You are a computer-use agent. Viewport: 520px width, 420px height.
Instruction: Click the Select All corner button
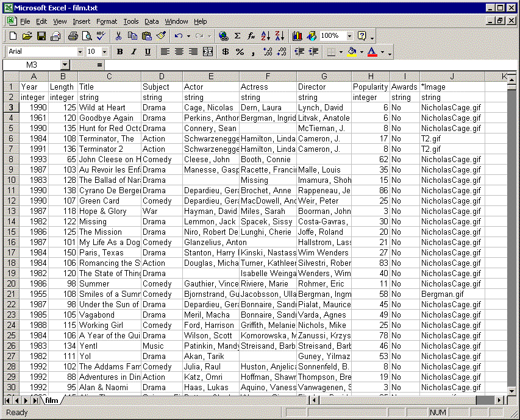point(11,77)
